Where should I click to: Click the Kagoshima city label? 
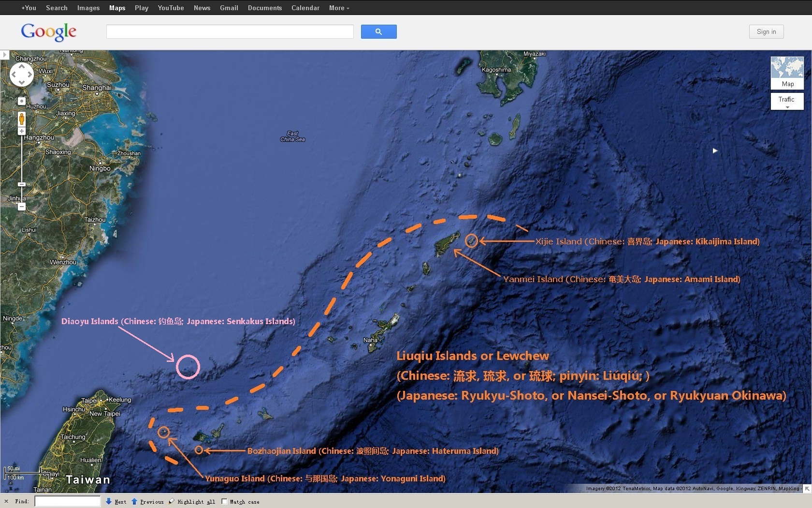click(496, 70)
